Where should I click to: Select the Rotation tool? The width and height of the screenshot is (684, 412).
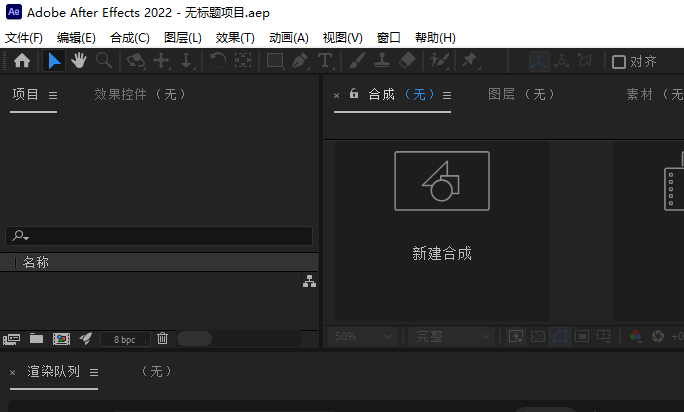click(218, 61)
